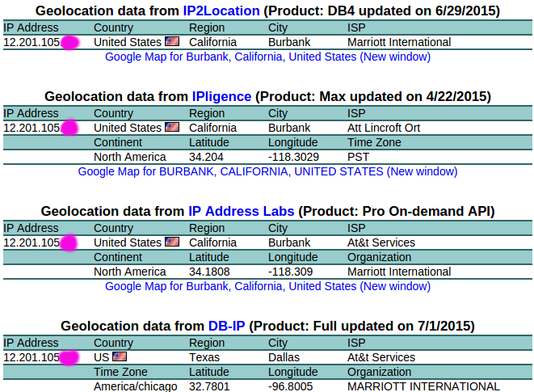Click North America continent in IPligence table

point(130,157)
